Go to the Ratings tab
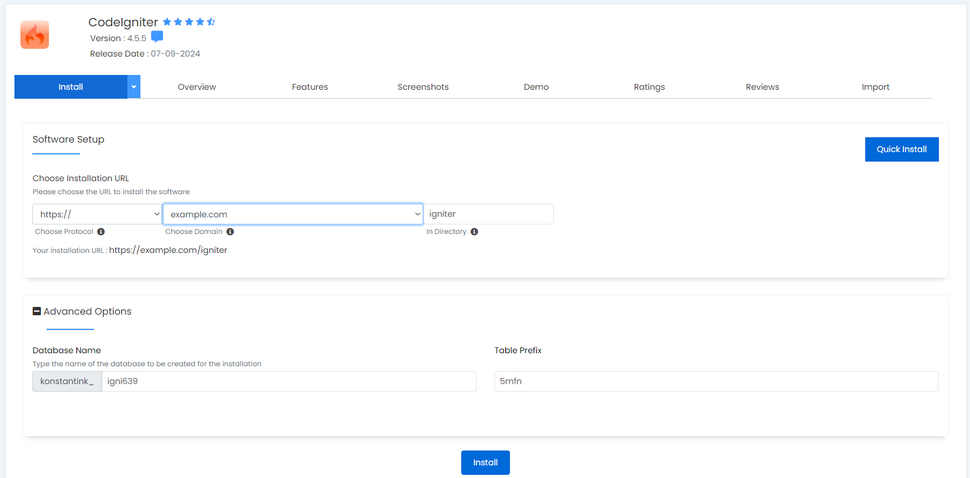This screenshot has height=478, width=970. coord(650,87)
